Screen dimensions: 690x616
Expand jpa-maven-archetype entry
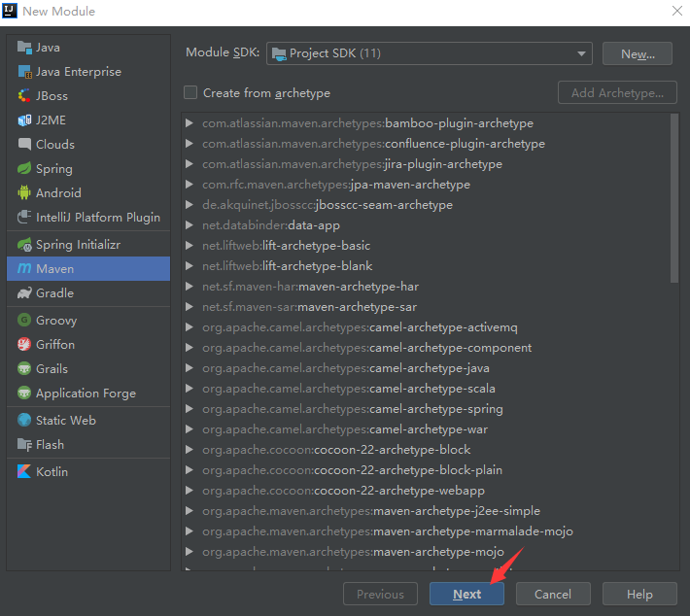coord(190,185)
